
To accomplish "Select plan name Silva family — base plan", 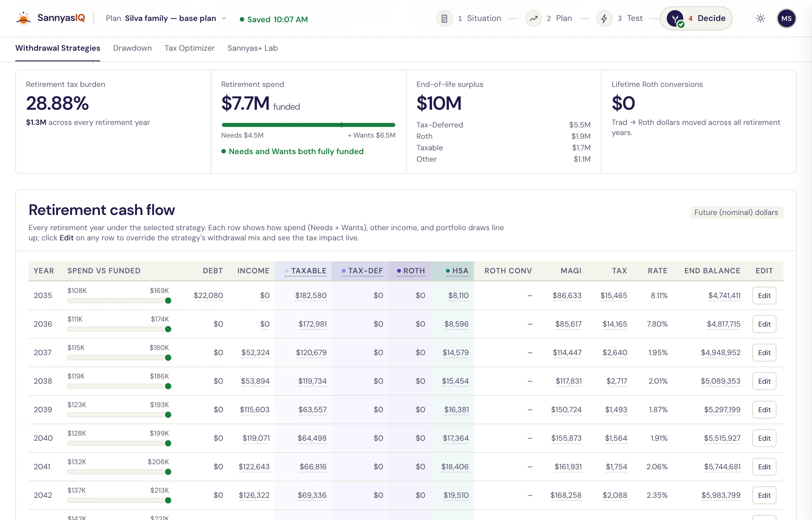I will (171, 18).
